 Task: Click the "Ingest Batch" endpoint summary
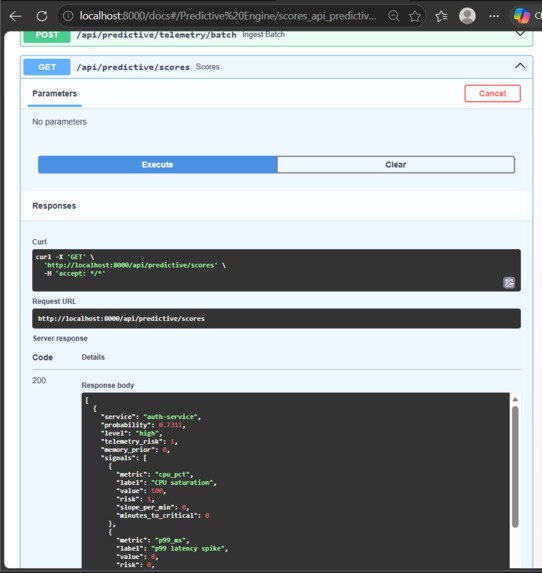(264, 34)
